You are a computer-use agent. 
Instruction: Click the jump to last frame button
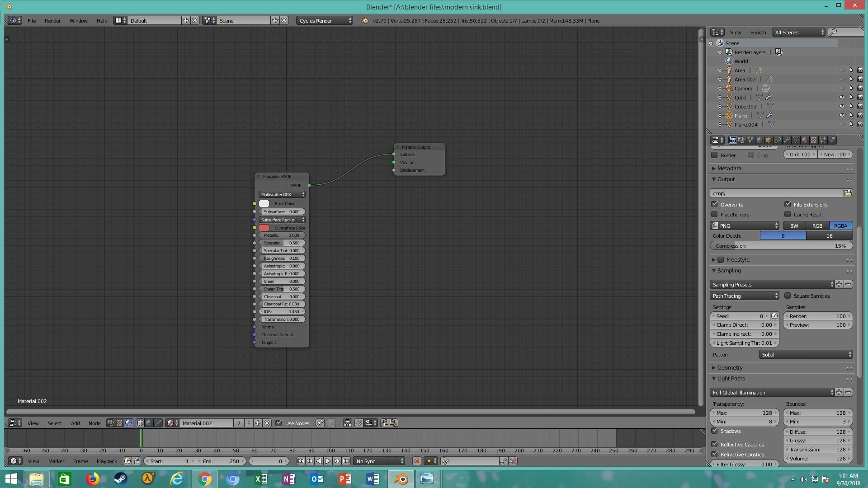(346, 461)
